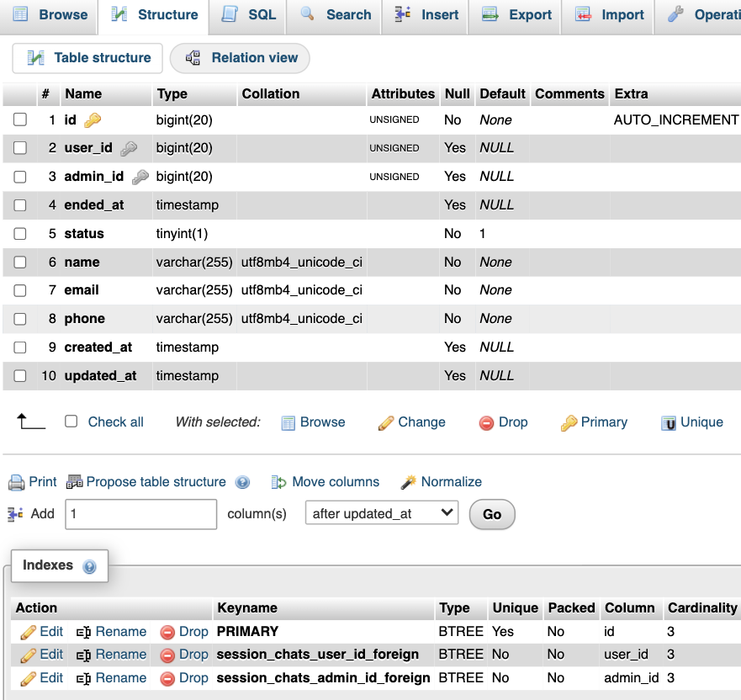Tick the phone column checkbox
Image resolution: width=741 pixels, height=700 pixels.
20,319
